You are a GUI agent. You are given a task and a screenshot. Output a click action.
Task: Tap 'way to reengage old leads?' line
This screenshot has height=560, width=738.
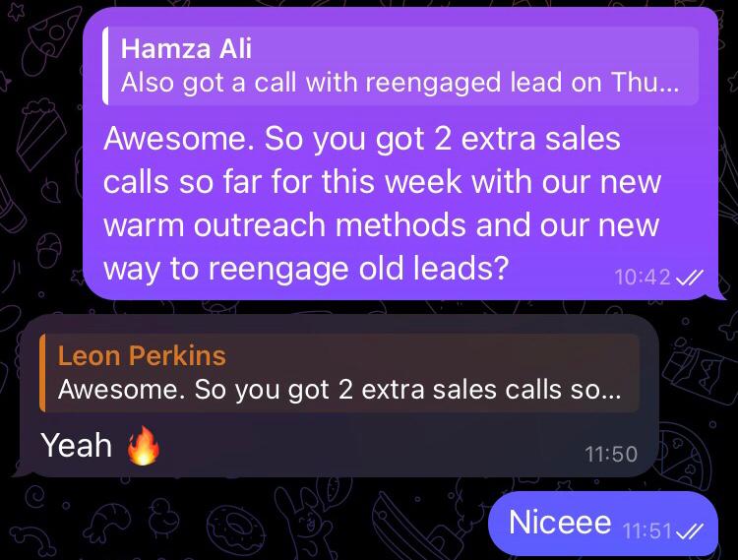point(306,269)
